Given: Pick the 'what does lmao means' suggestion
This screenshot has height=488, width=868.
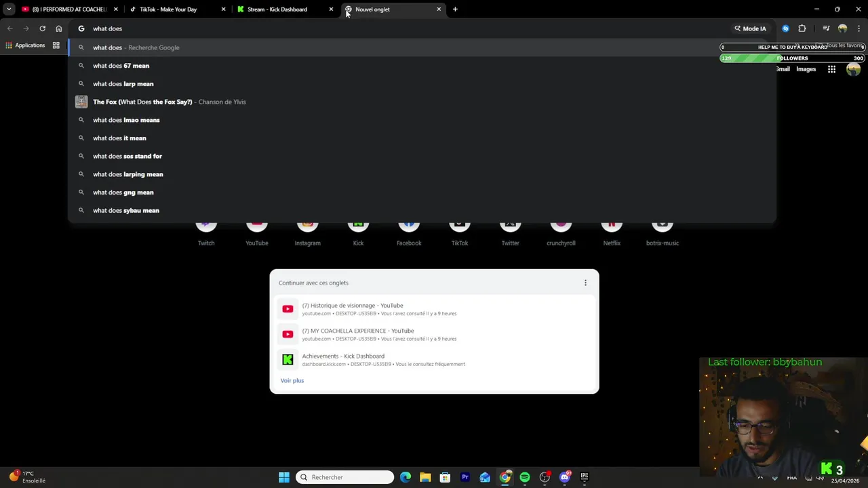Looking at the screenshot, I should 422,120.
